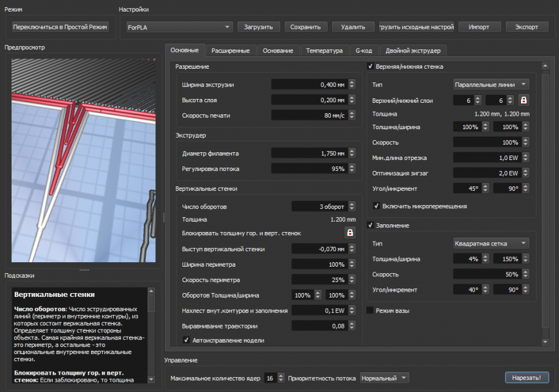Toggle the Включить микроперемещения checkbox
Viewport: 559px width, 392px height.
(376, 206)
